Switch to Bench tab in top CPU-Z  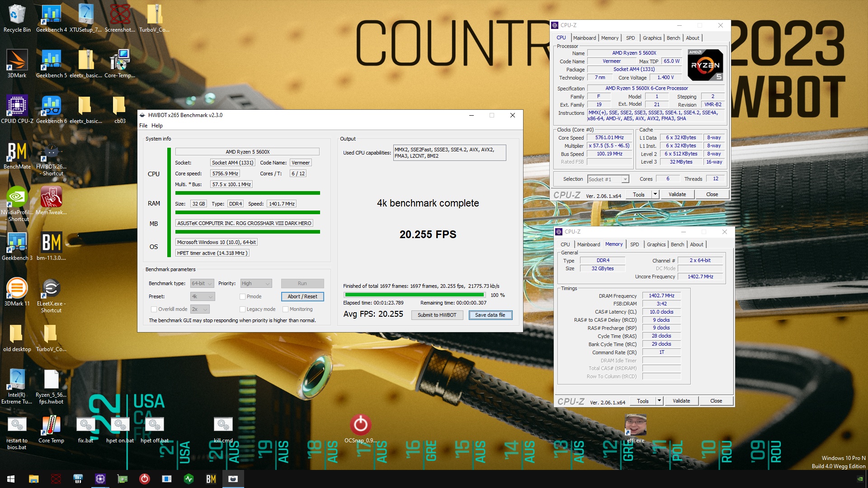(x=673, y=38)
